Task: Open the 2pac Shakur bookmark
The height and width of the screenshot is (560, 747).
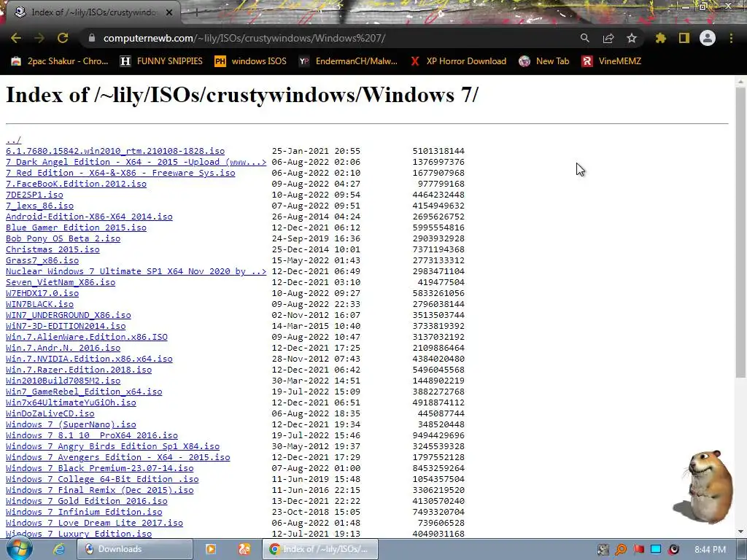Action: tap(60, 61)
